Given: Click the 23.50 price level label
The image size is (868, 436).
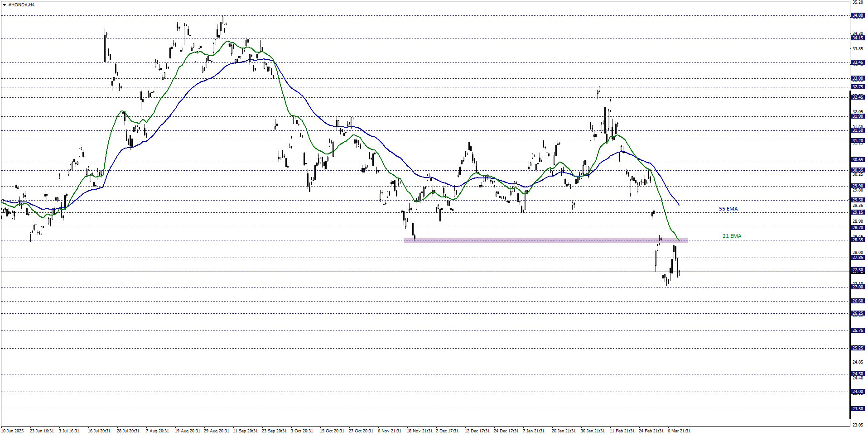Looking at the screenshot, I should (858, 409).
